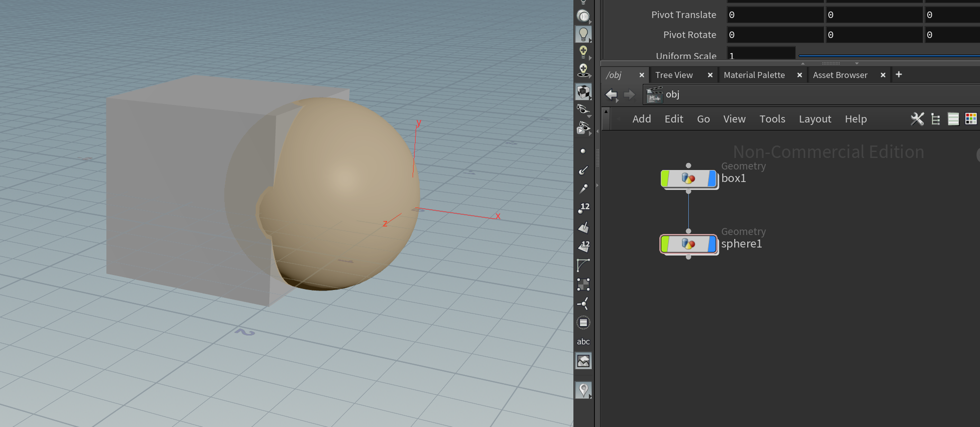This screenshot has width=980, height=427.
Task: Close the Tree View tab
Action: 710,75
